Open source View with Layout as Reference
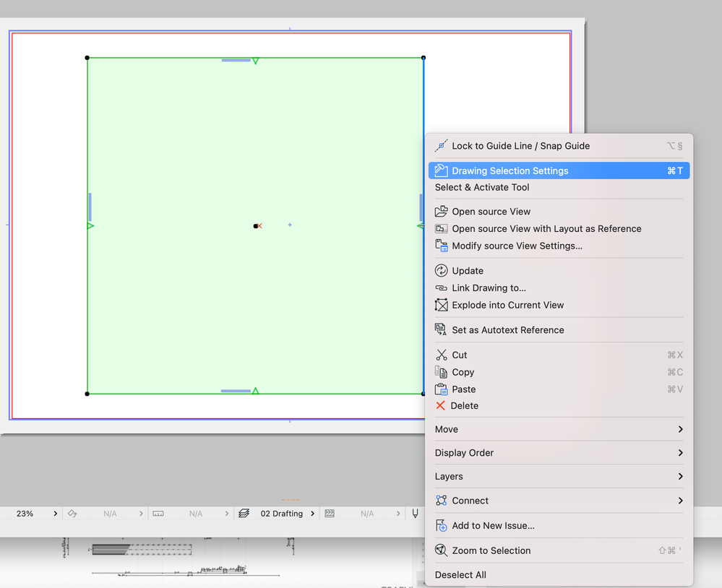Image resolution: width=722 pixels, height=588 pixels. tap(559, 229)
